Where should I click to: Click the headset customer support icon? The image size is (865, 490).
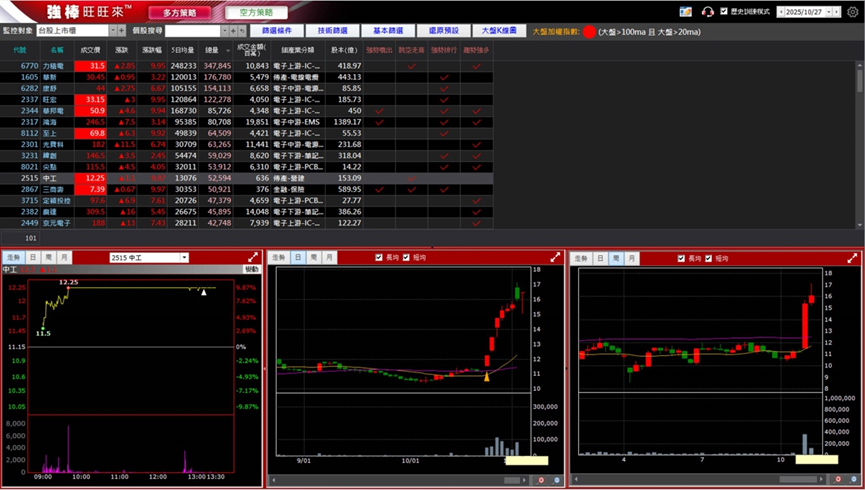[x=708, y=12]
